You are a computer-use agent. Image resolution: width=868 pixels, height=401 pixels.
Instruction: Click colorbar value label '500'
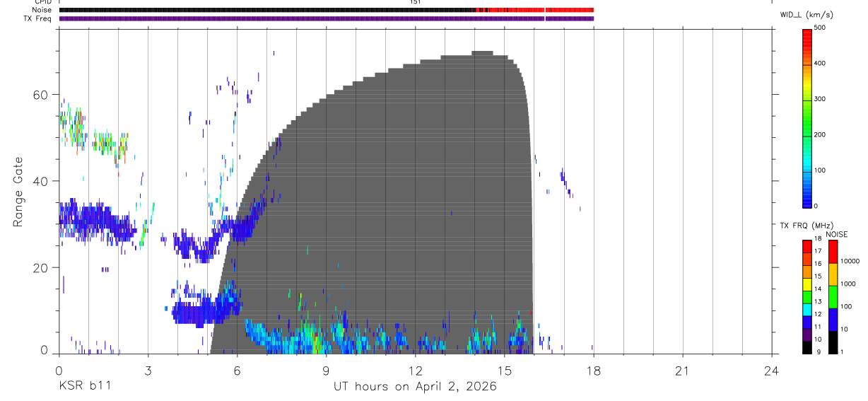pos(820,28)
